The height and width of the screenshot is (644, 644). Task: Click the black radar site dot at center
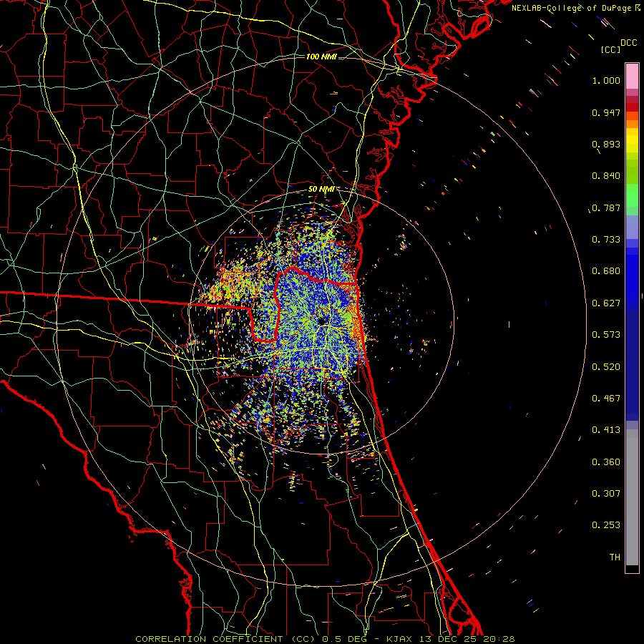pyautogui.click(x=321, y=321)
